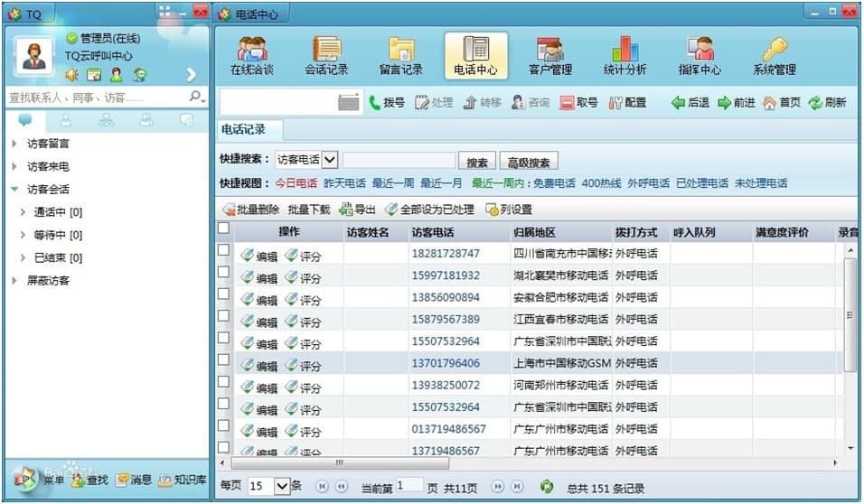Select the 昨天电话 quick view link
The width and height of the screenshot is (864, 504).
pyautogui.click(x=344, y=182)
